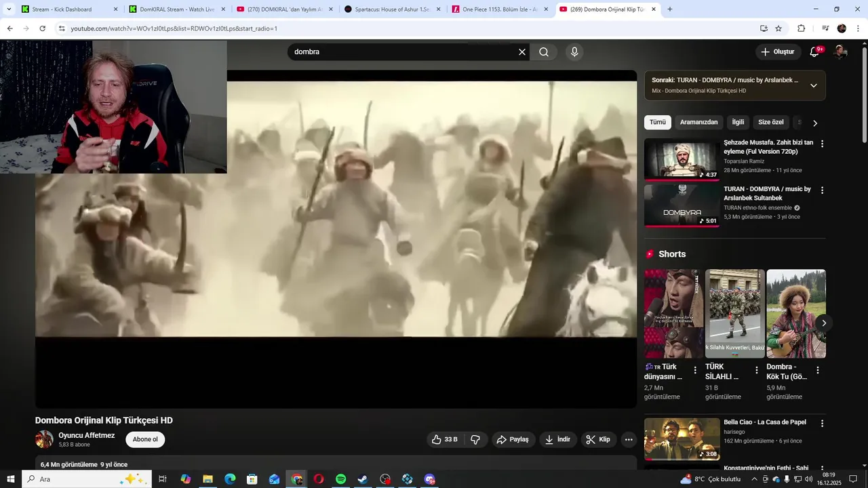
Task: Open Opera from the taskbar
Action: pos(319,479)
